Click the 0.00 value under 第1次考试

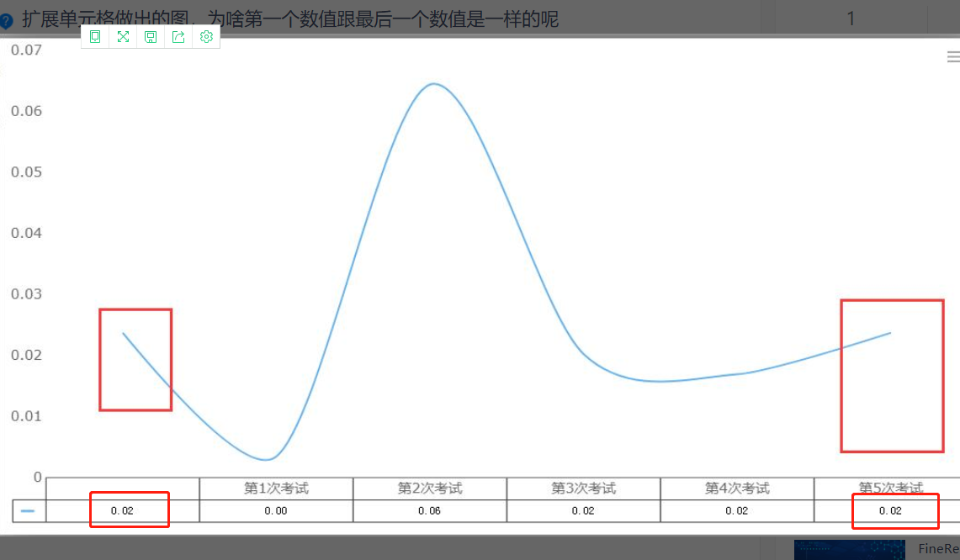click(276, 511)
